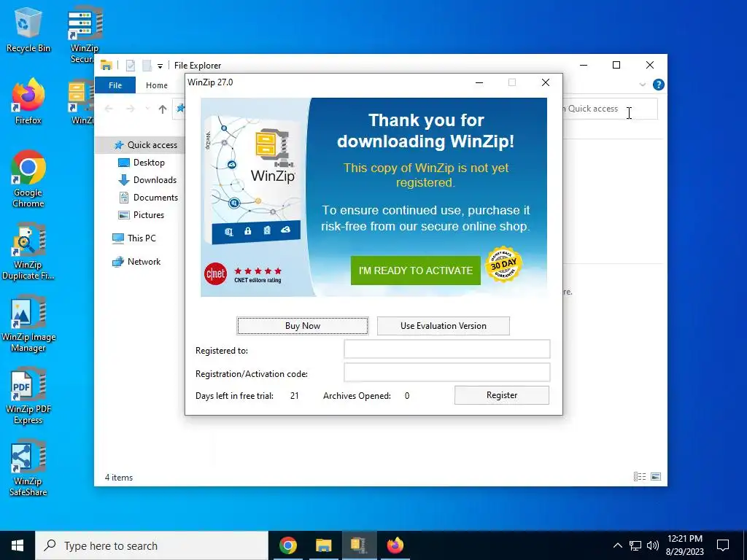Image resolution: width=747 pixels, height=560 pixels.
Task: Click WinZip icon in taskbar
Action: pos(359,545)
